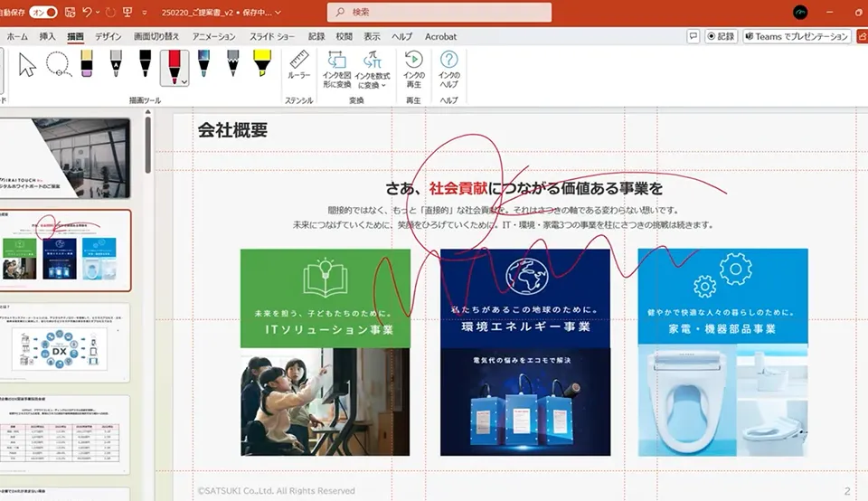Open Customize Quick Access Toolbar dropdown
868x501 pixels.
(145, 12)
